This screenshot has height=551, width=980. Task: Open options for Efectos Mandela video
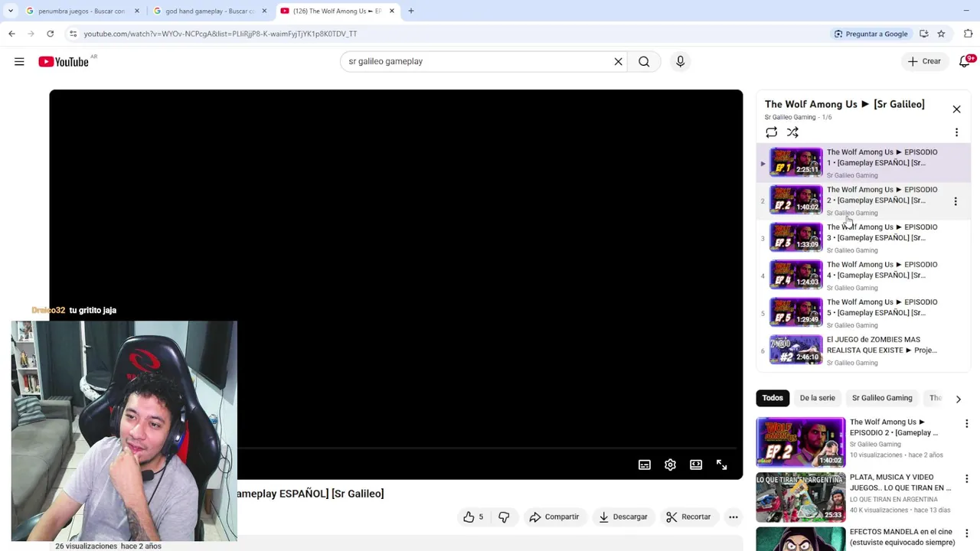tap(966, 533)
